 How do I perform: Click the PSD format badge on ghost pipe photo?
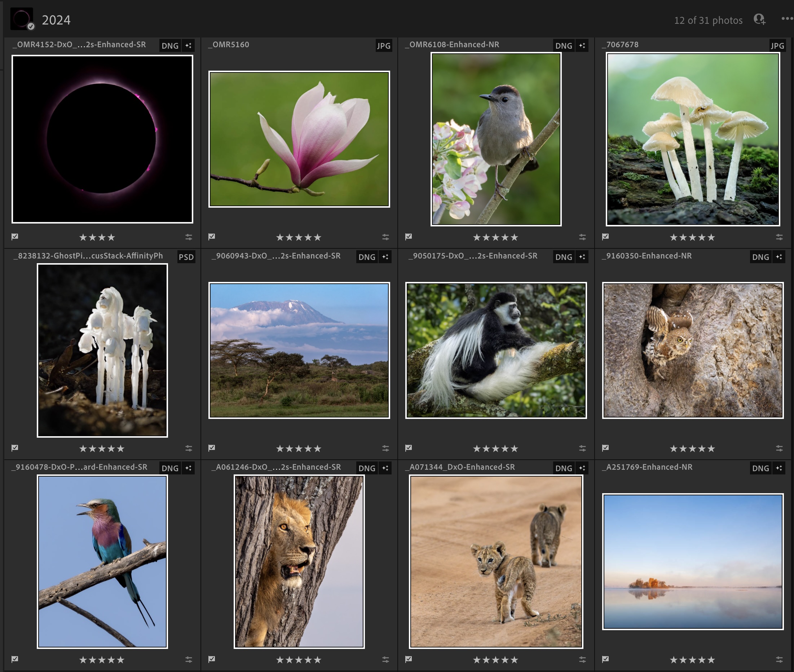[186, 257]
